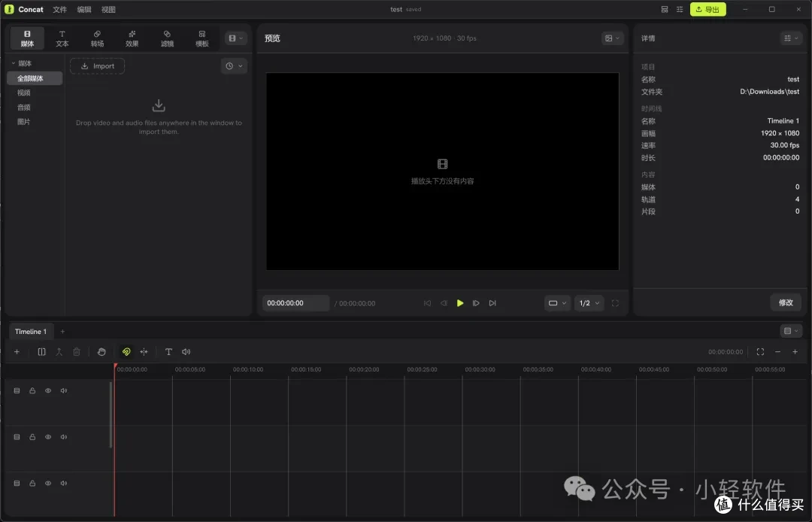Toggle visibility eye of the top track

tap(48, 390)
